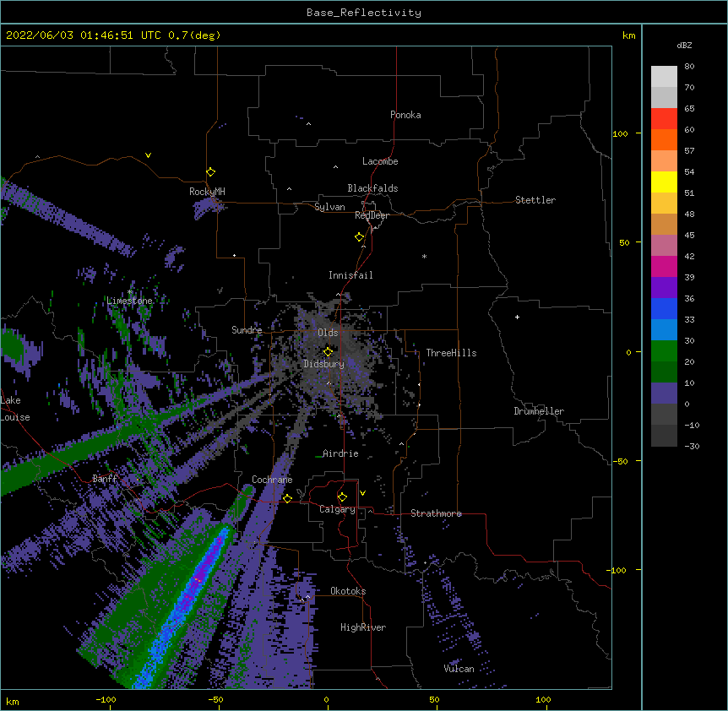728x711 pixels.
Task: Click the yellow diamond marker near RockyMH
Action: click(x=211, y=172)
